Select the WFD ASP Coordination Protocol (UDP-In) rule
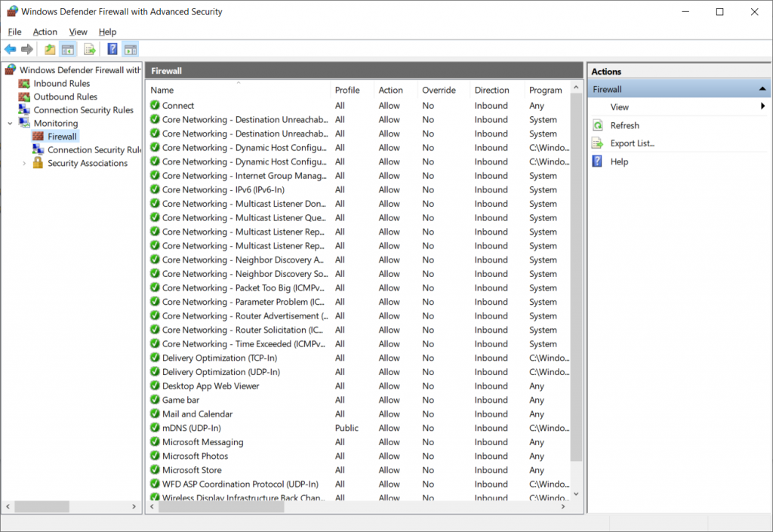The image size is (773, 532). point(240,484)
